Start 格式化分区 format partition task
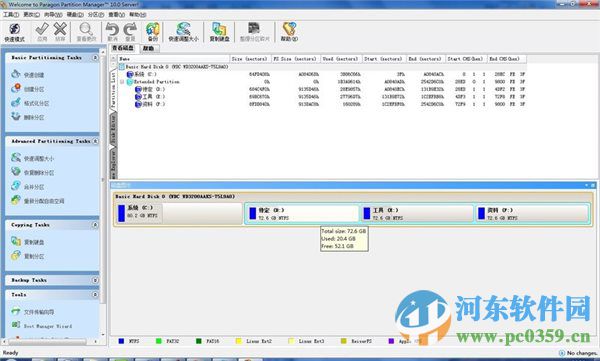Viewport: 600px width, 361px height. 30,103
